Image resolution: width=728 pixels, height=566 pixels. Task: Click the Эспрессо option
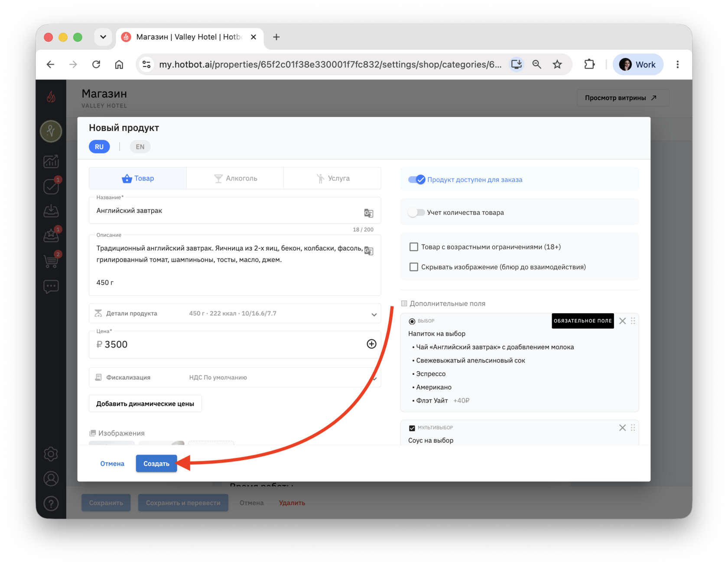(431, 374)
